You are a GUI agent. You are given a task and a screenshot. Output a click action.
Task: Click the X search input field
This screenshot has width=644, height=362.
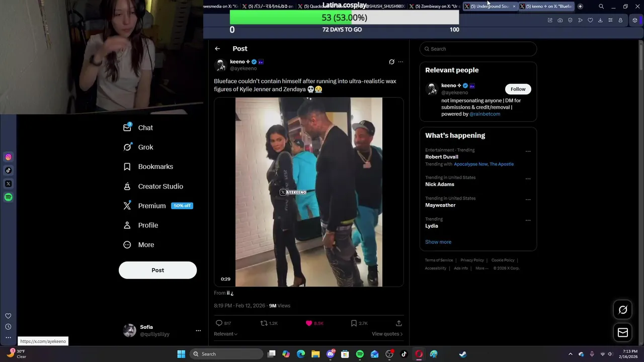[x=478, y=49]
